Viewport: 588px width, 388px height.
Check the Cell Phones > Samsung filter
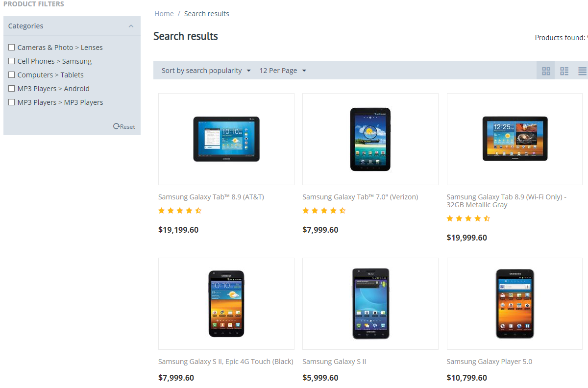click(12, 61)
